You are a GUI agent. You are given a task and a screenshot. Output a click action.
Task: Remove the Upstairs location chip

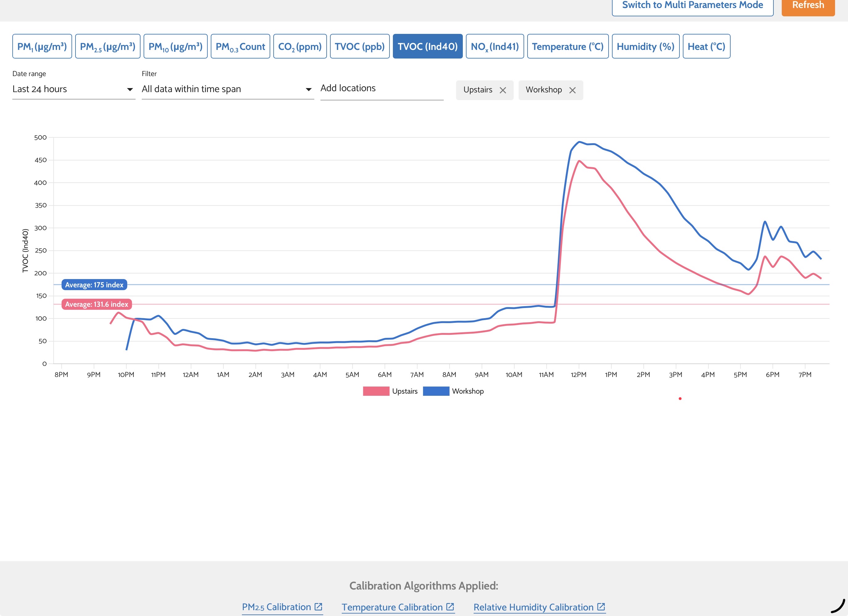pyautogui.click(x=503, y=90)
